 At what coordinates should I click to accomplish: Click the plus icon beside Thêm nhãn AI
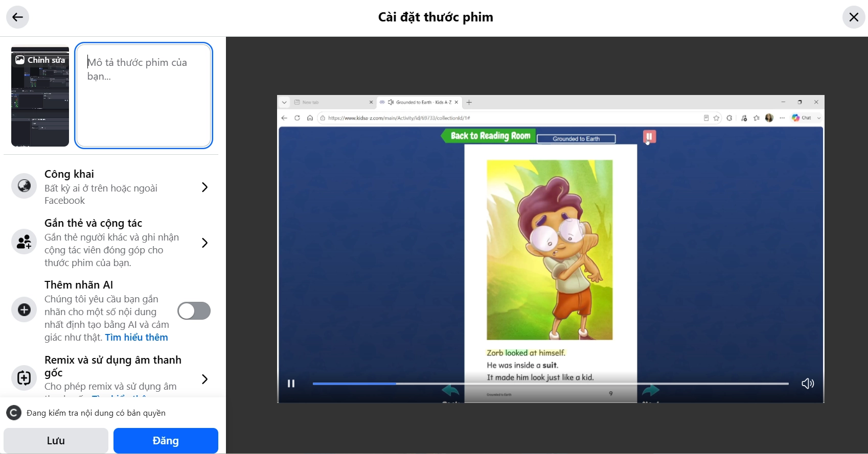point(24,309)
